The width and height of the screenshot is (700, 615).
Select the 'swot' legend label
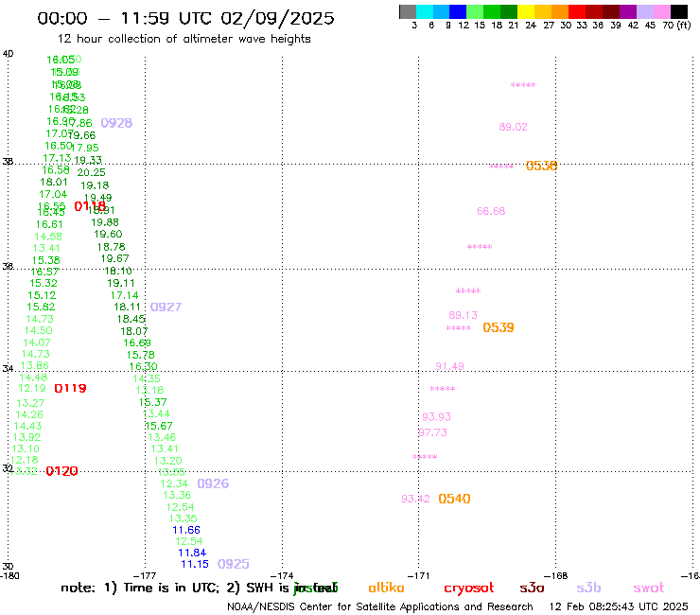click(x=649, y=588)
